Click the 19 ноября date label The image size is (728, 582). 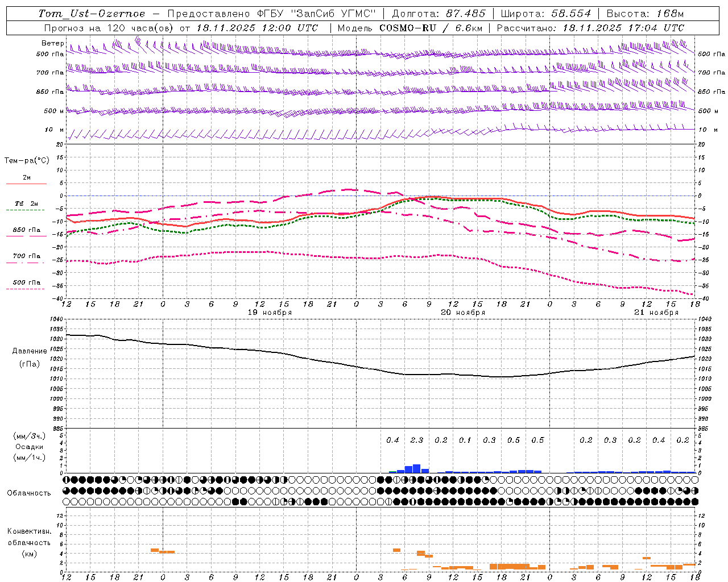pyautogui.click(x=270, y=313)
